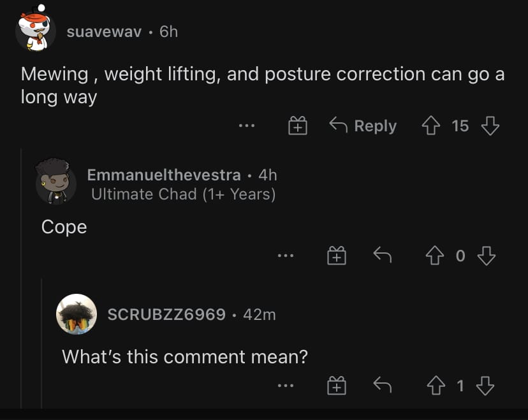Downvote suavewav's mewing comment
Screen dimensions: 528x420
490,126
